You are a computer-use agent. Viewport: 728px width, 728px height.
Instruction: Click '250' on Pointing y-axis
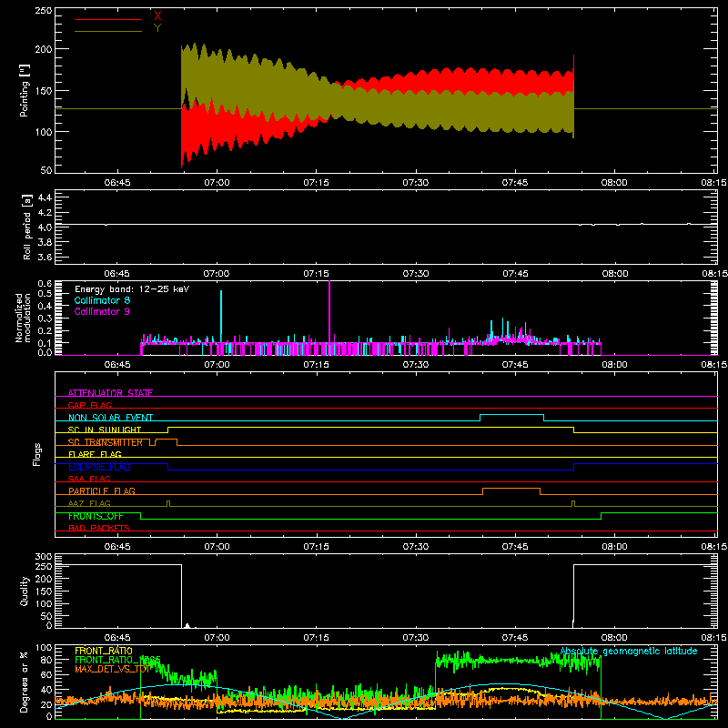coord(44,11)
